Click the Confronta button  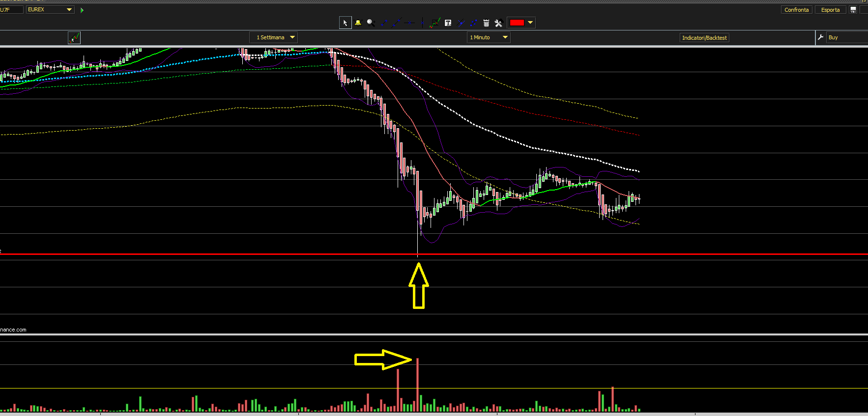[x=796, y=10]
